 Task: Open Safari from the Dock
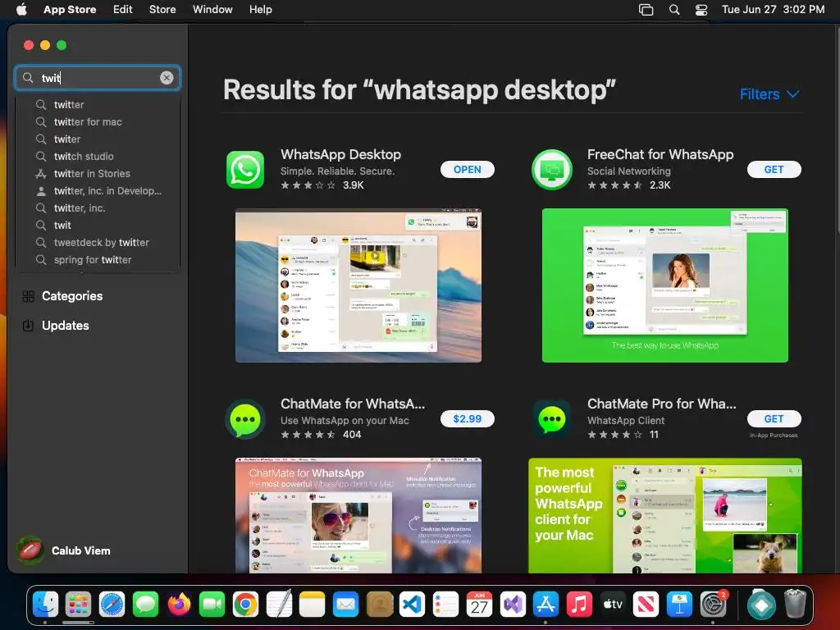click(x=112, y=605)
